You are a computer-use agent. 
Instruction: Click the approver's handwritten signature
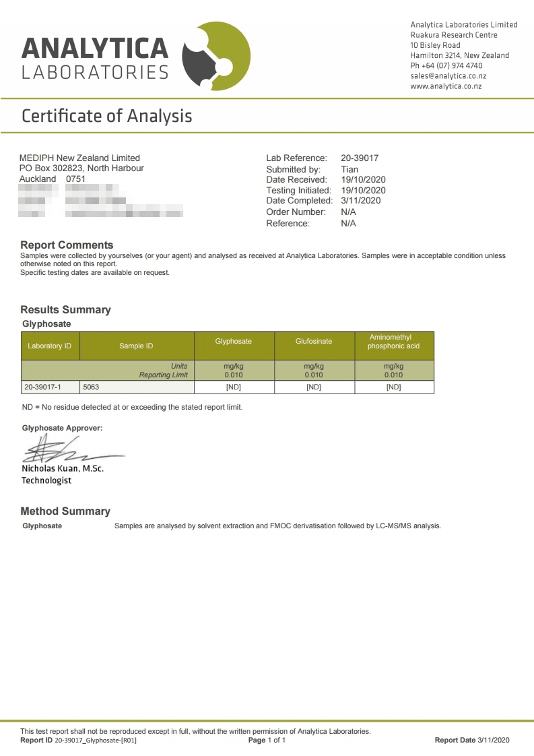pos(73,449)
